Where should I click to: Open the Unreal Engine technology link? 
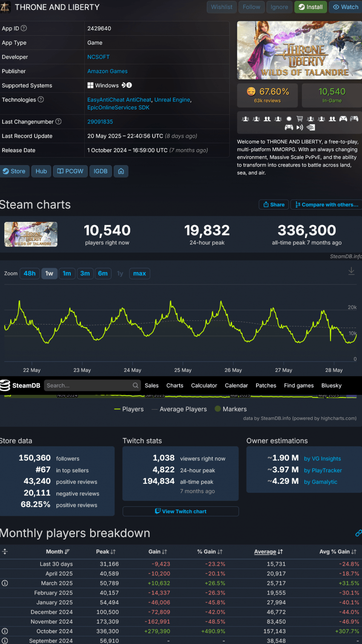[172, 100]
